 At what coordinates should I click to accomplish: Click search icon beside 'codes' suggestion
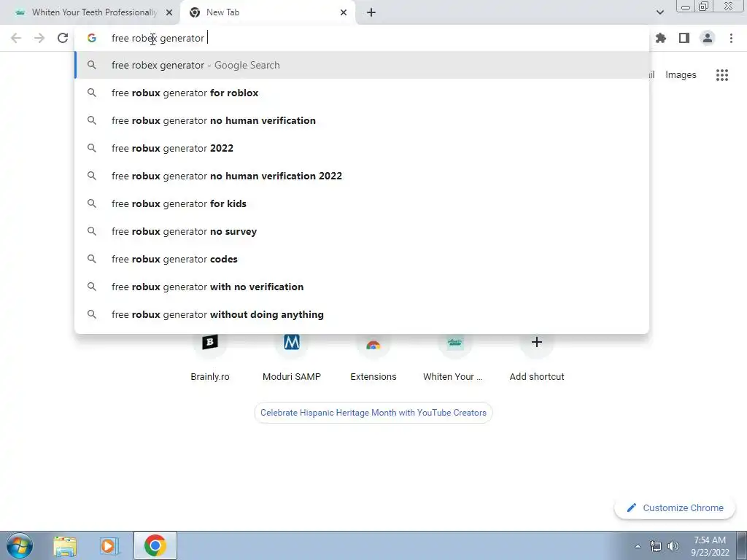(92, 259)
